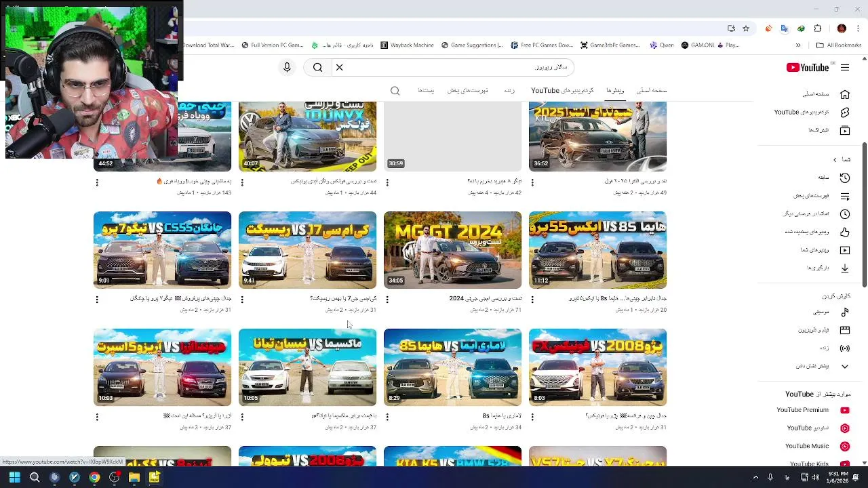Screen dimensions: 868x488
Task: Open the MG GT 2024 video thumbnail
Action: (x=452, y=250)
